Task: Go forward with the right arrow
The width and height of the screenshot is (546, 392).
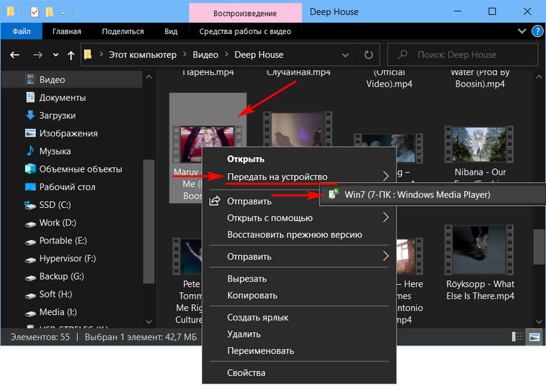Action: pos(38,55)
